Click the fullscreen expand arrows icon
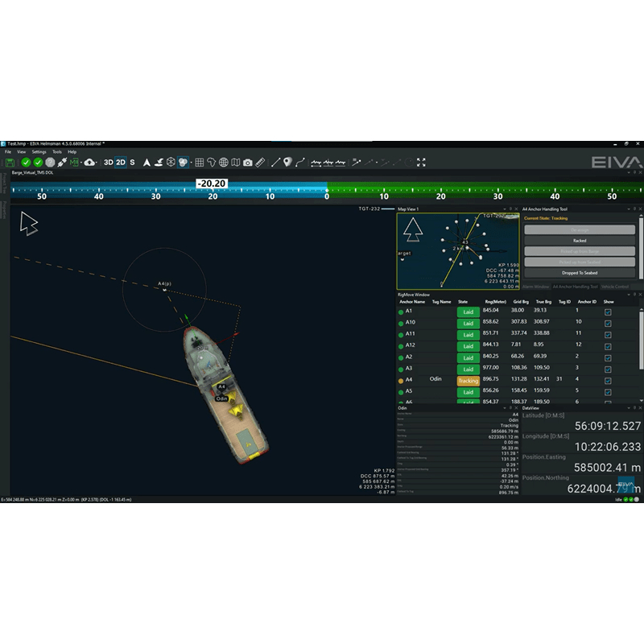The height and width of the screenshot is (644, 644). click(x=421, y=163)
